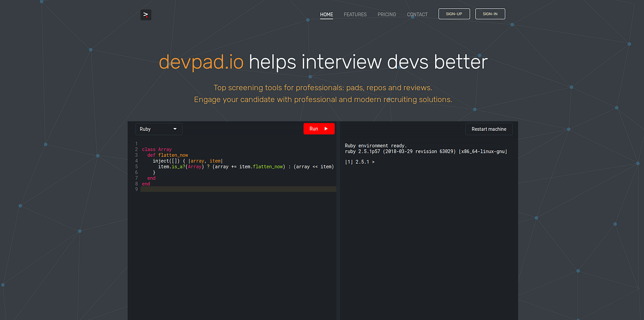
Task: Click the 'class Array' code line
Action: 156,149
